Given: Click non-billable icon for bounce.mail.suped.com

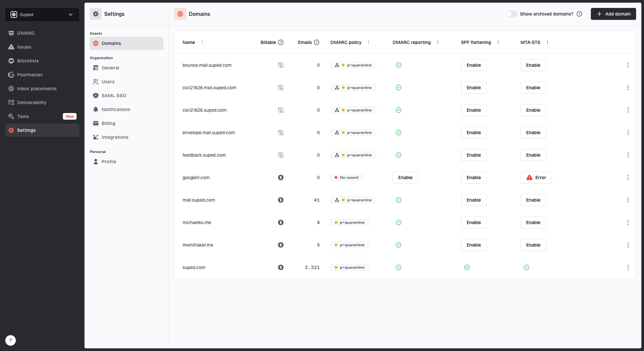Looking at the screenshot, I should pos(281,65).
